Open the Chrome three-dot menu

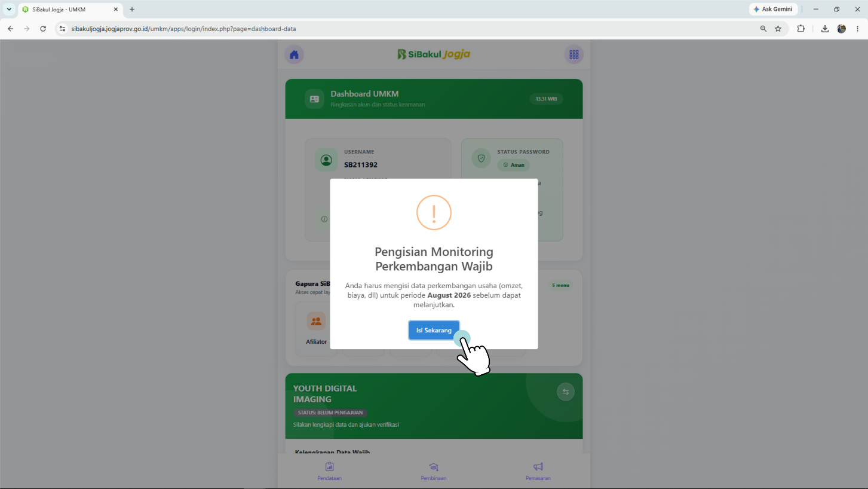click(858, 29)
